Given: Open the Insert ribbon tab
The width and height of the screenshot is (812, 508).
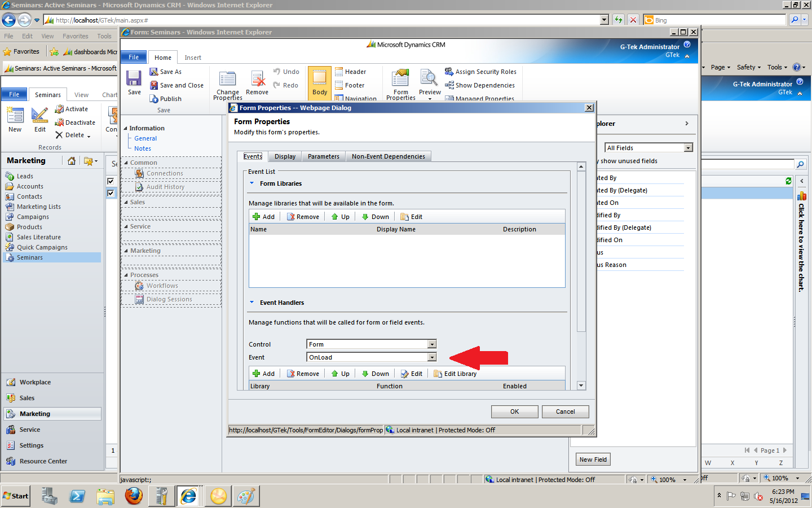Looking at the screenshot, I should pos(193,58).
